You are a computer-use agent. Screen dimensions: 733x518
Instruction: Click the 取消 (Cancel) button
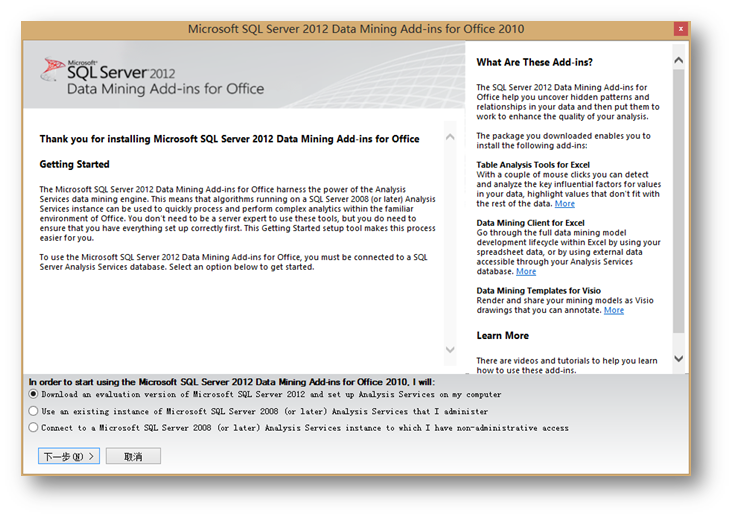(133, 456)
